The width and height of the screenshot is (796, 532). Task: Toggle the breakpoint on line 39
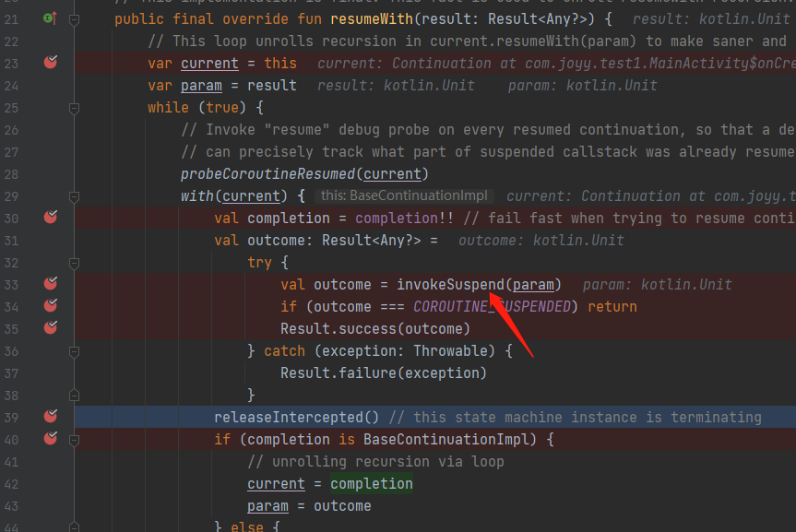(x=50, y=416)
